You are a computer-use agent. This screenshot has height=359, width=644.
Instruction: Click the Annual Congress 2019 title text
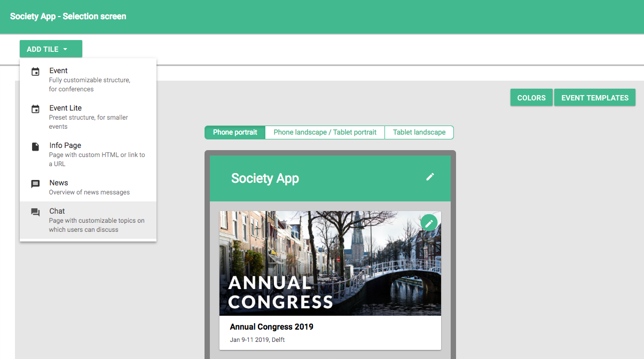tap(271, 326)
